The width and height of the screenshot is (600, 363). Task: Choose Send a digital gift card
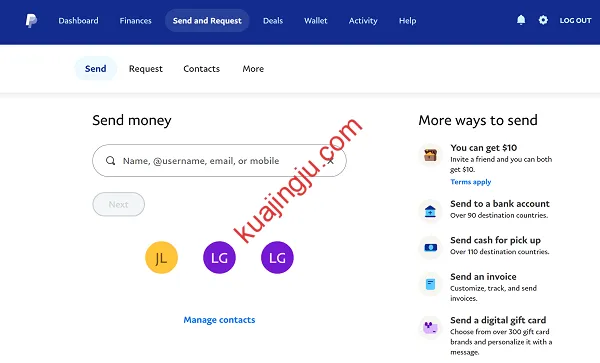click(498, 320)
